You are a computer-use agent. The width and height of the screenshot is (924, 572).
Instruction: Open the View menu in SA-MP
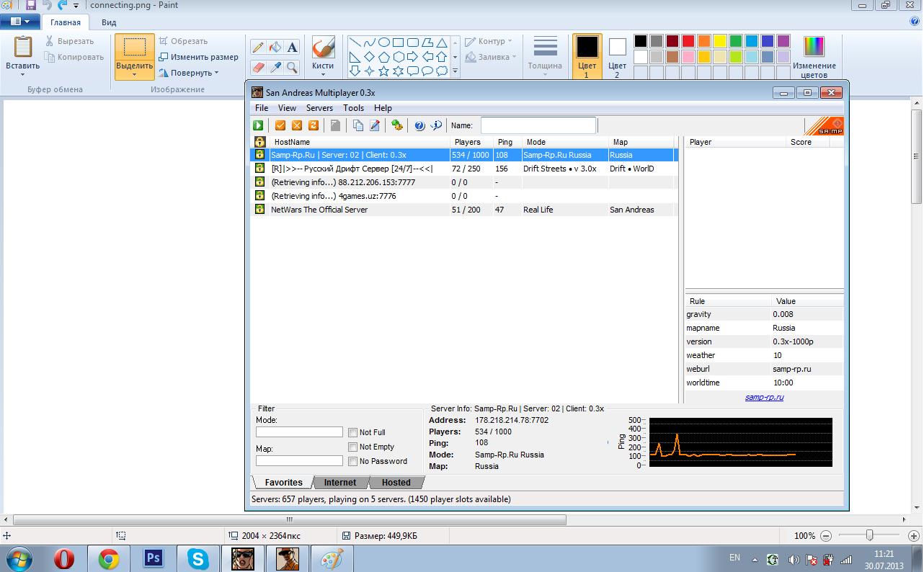click(287, 108)
